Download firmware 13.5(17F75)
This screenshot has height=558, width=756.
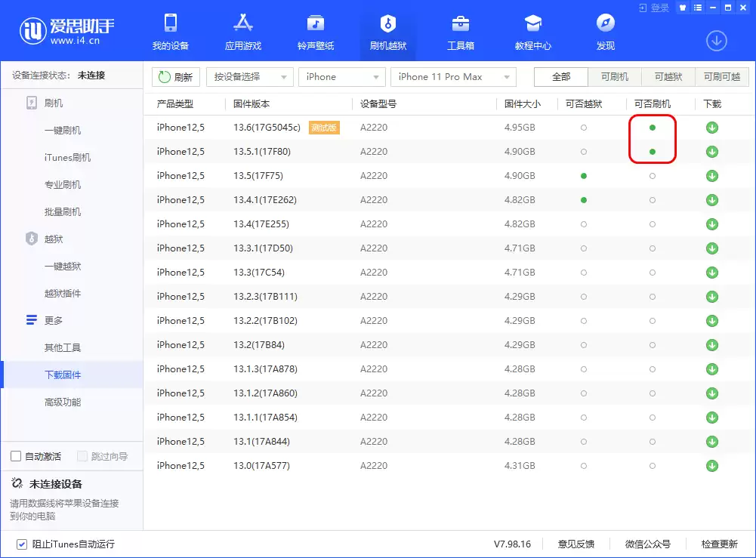pyautogui.click(x=712, y=176)
